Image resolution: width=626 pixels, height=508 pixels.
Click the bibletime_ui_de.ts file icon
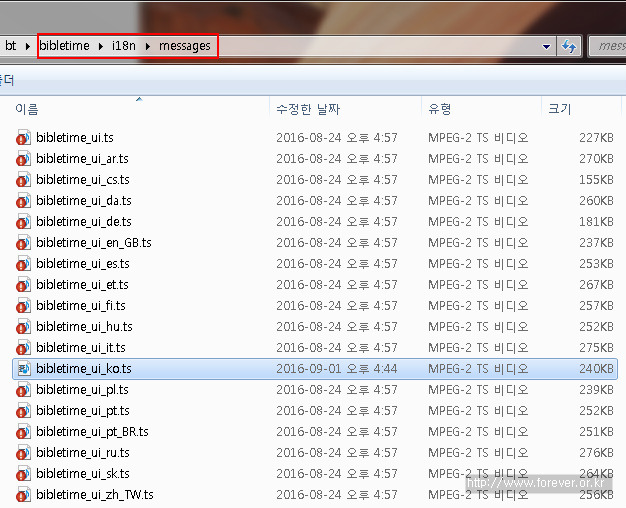(x=23, y=222)
